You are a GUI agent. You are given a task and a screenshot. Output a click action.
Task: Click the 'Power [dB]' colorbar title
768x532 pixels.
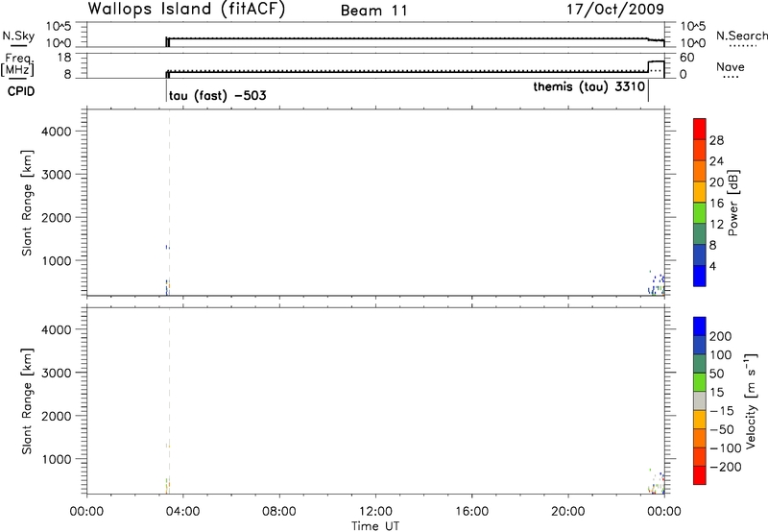click(x=733, y=203)
